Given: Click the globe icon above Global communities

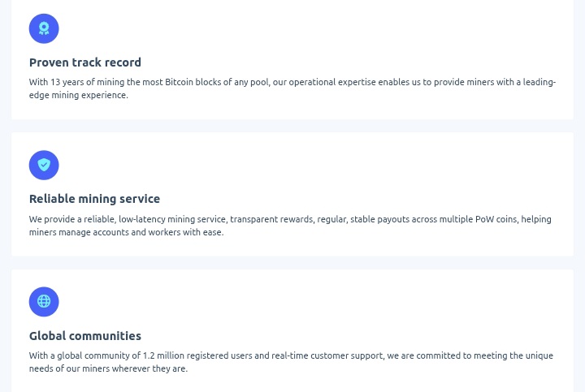Looking at the screenshot, I should [x=44, y=302].
